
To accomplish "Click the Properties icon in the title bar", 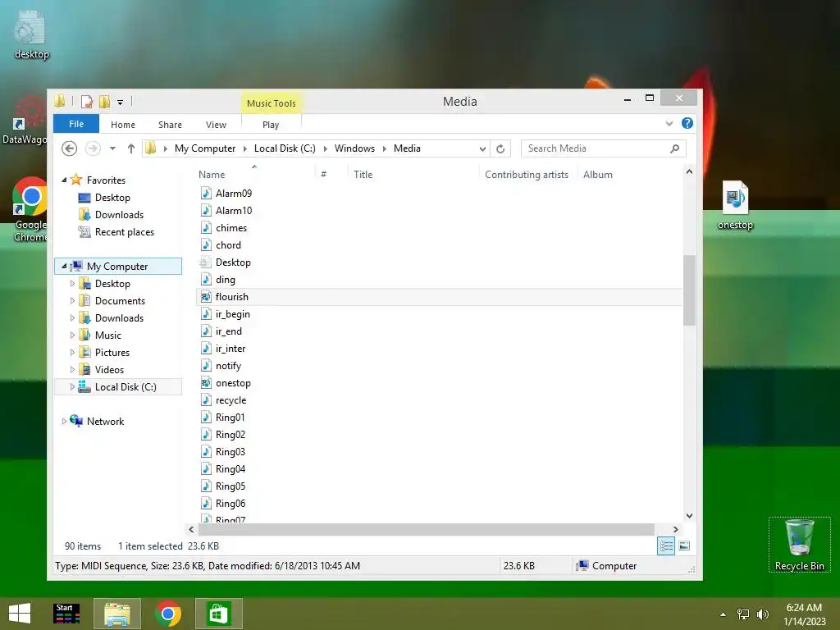I will (x=87, y=101).
